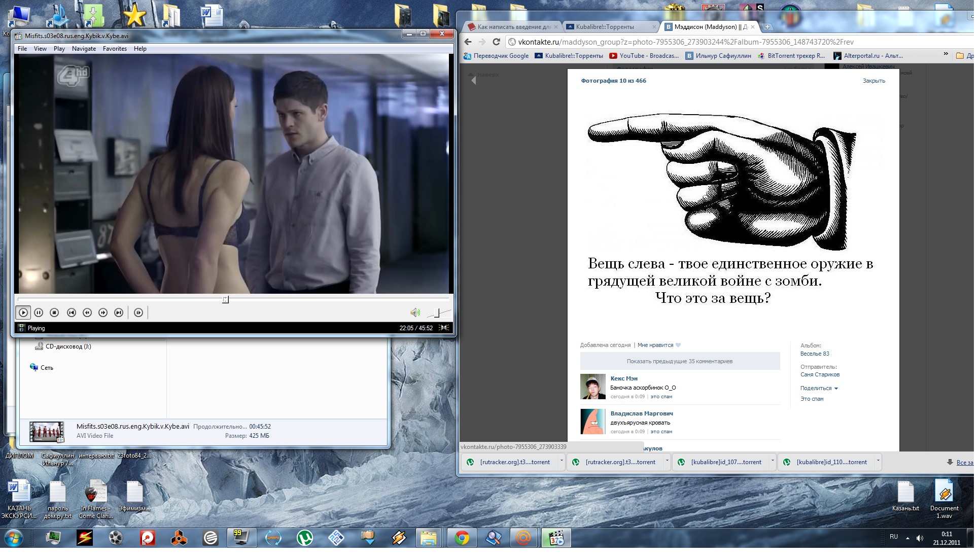
Task: Open the Navigate menu in media player
Action: 84,49
